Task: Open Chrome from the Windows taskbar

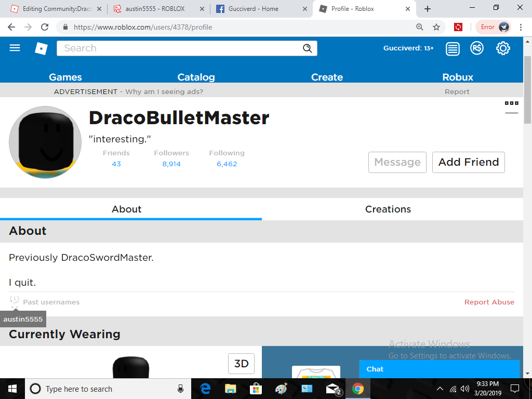Action: point(357,389)
